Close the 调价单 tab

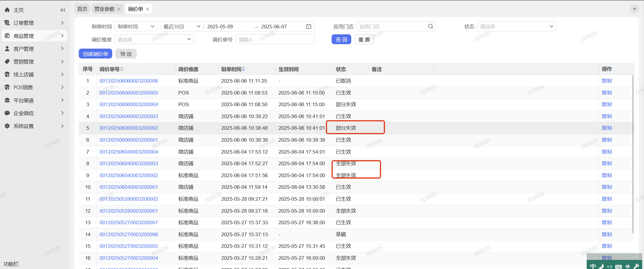tap(147, 9)
